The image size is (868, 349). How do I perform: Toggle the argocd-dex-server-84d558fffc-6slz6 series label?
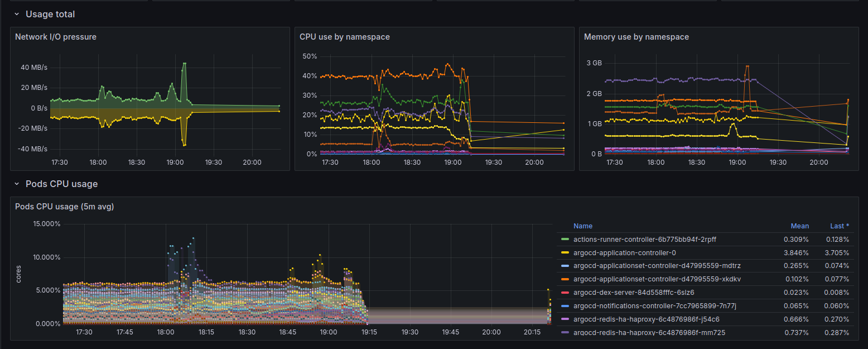[x=633, y=293]
